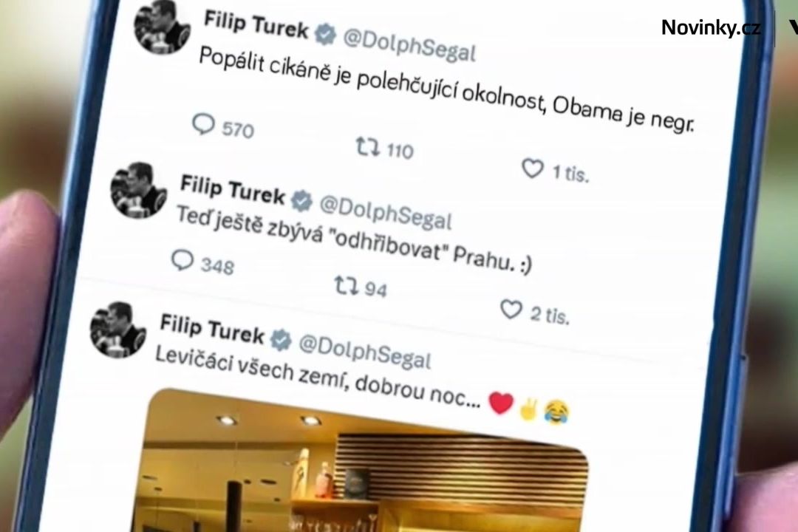The image size is (798, 532).
Task: Open avatar beside the odhřibovat Prahu tweet
Action: tap(139, 191)
